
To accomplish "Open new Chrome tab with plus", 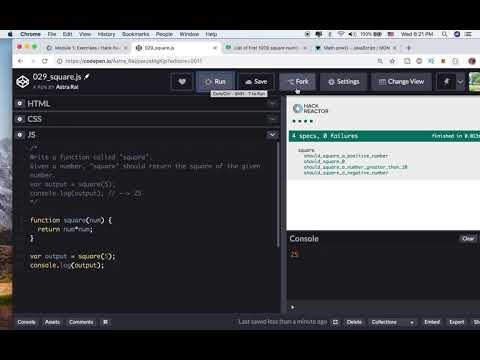I will 409,48.
